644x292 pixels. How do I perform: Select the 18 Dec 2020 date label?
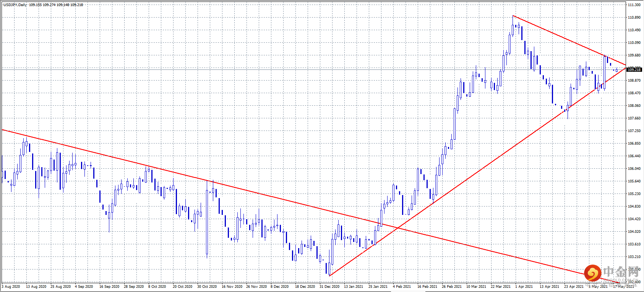(305, 287)
